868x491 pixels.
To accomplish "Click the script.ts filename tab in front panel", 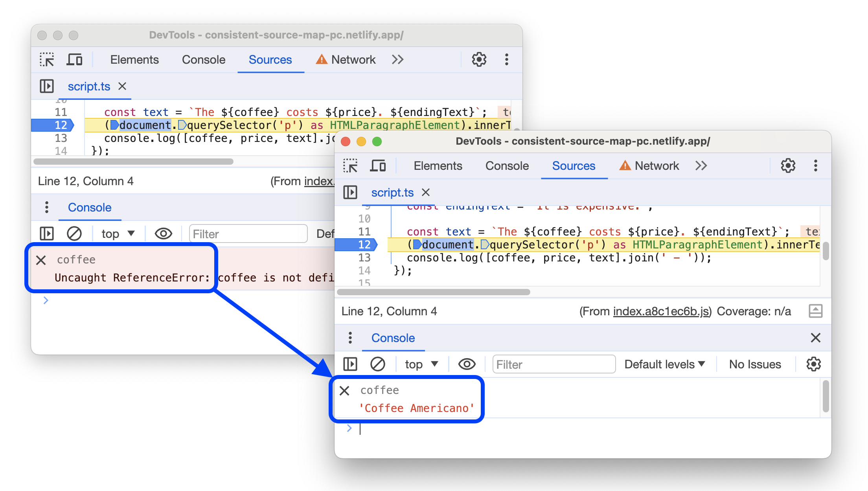I will 390,193.
